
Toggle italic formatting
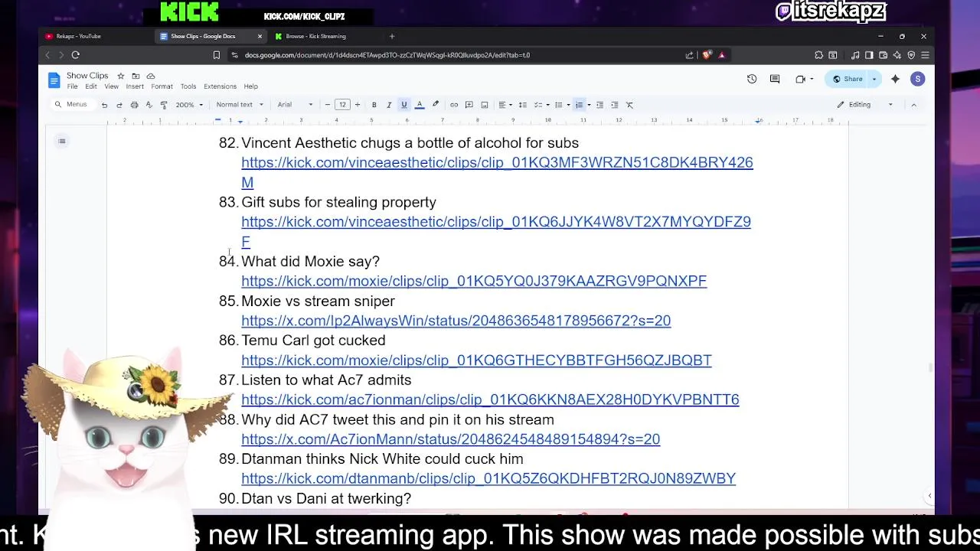coord(389,105)
